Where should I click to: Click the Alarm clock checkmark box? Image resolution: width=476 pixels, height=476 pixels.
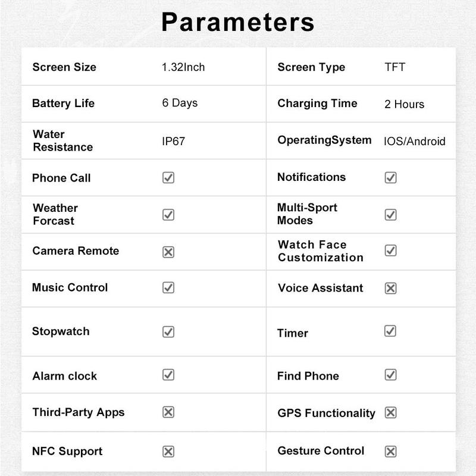pos(168,375)
